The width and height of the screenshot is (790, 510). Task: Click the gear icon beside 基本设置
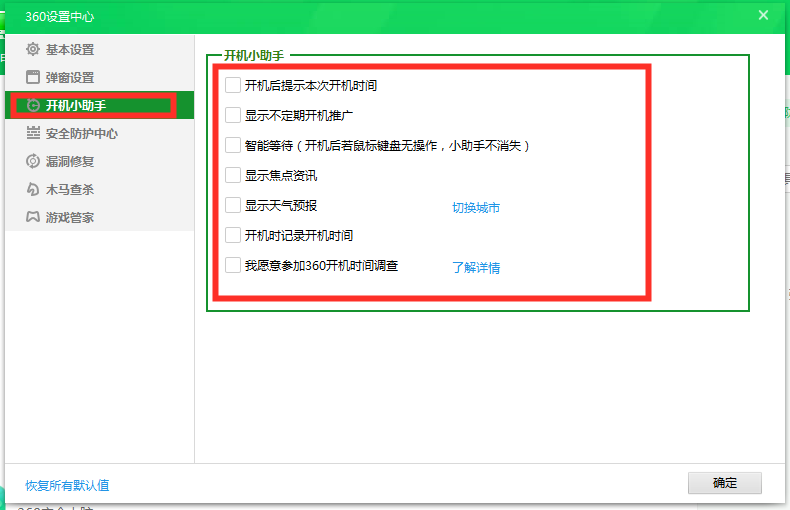33,49
